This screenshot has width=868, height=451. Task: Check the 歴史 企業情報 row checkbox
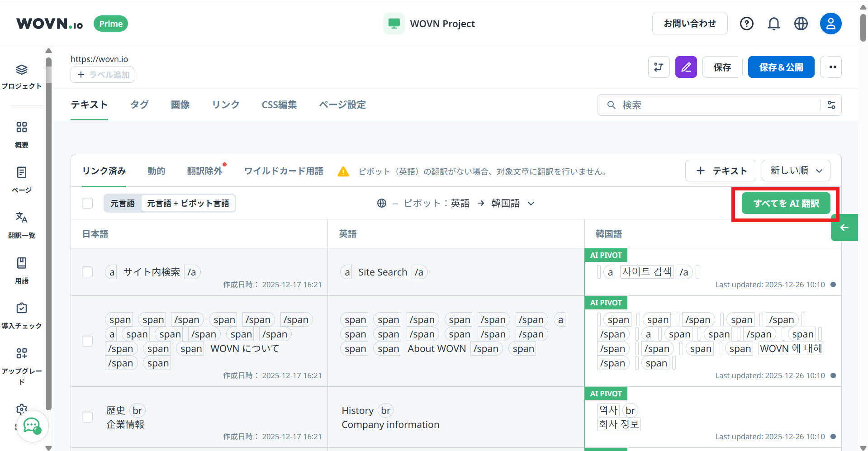[x=87, y=417]
